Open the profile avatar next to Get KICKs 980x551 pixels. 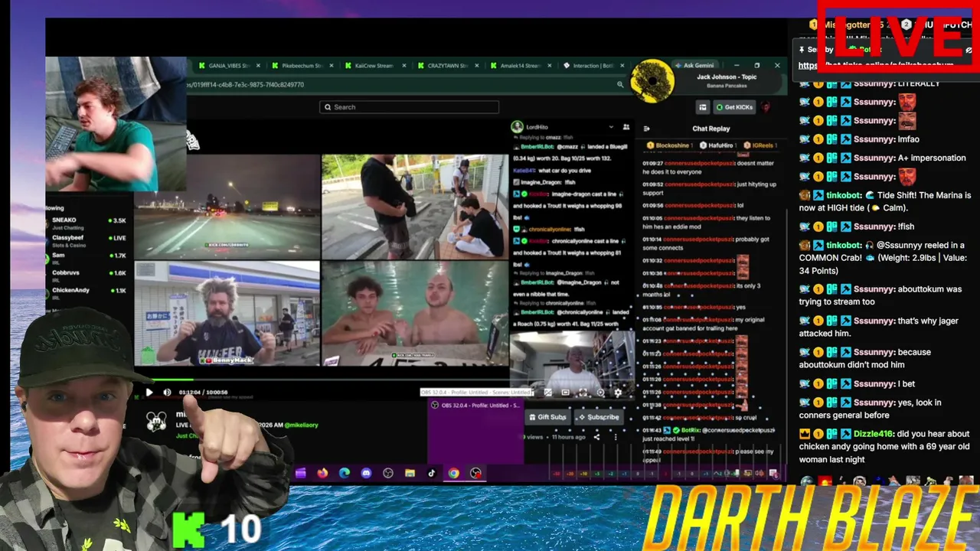(x=765, y=107)
